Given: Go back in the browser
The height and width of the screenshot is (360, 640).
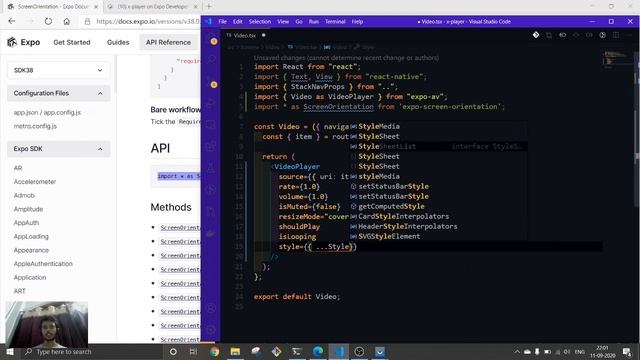Looking at the screenshot, I should 11,21.
